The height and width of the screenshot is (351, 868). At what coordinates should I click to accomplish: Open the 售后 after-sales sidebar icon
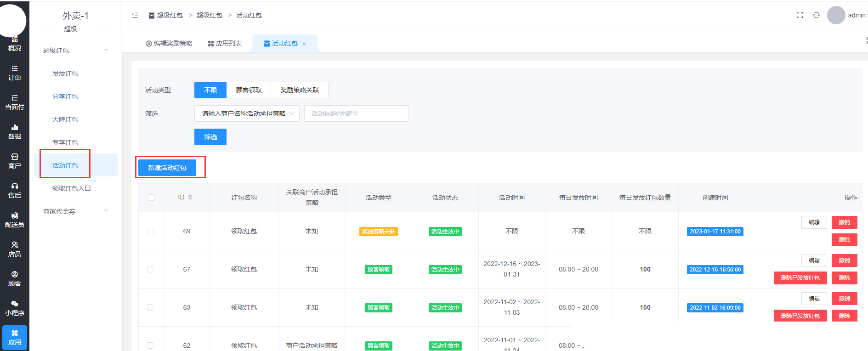pos(15,191)
